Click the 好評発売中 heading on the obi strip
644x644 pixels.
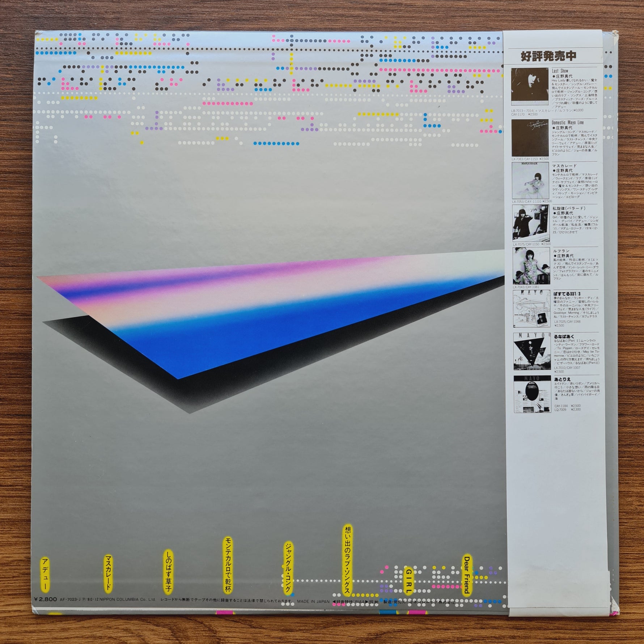coord(548,56)
